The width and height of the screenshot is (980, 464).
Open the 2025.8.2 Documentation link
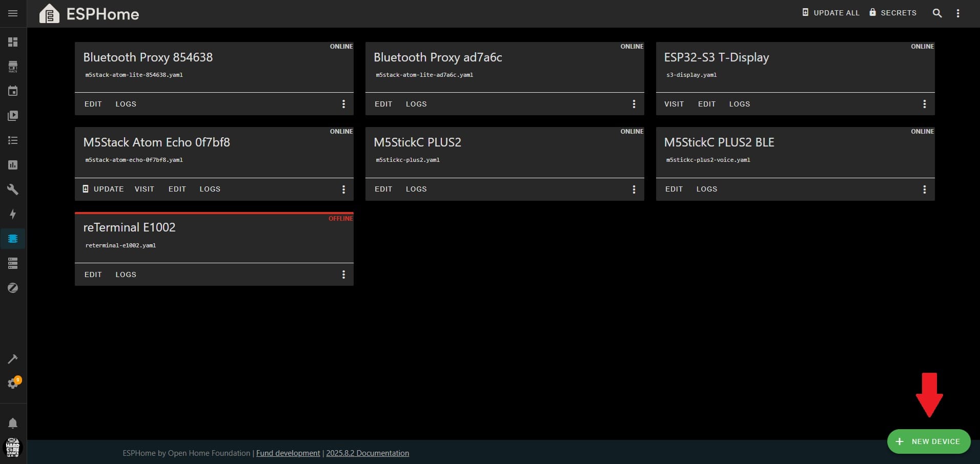pos(367,453)
